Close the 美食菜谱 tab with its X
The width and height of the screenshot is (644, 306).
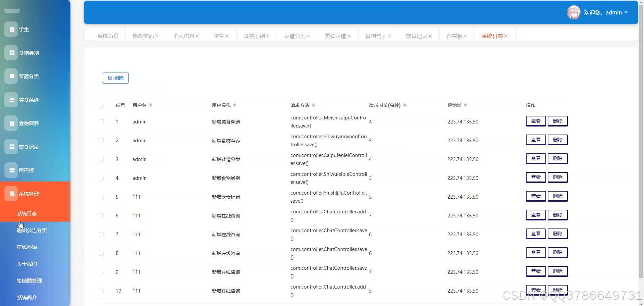(x=349, y=36)
